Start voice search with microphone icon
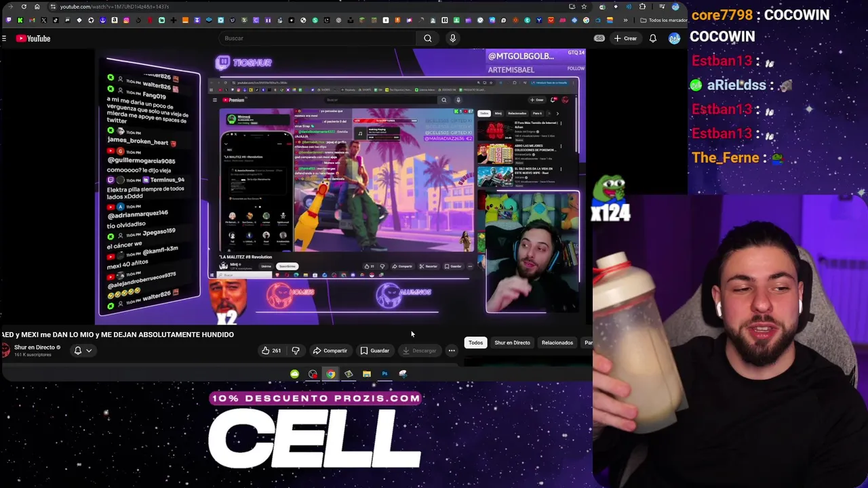The height and width of the screenshot is (488, 868). coord(453,39)
